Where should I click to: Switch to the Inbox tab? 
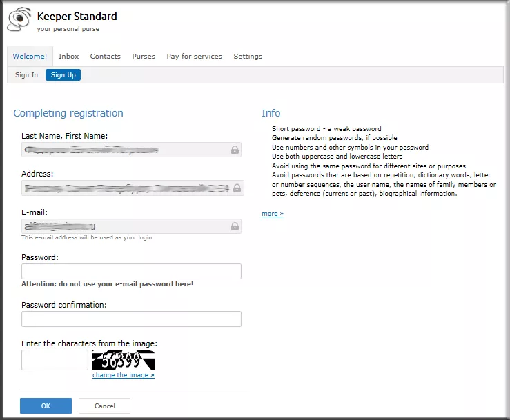68,57
